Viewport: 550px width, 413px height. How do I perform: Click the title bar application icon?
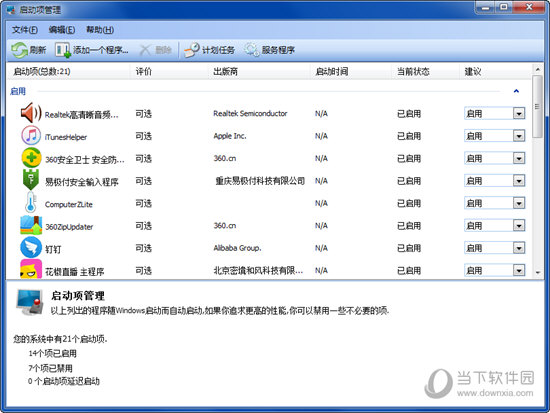pos(11,10)
